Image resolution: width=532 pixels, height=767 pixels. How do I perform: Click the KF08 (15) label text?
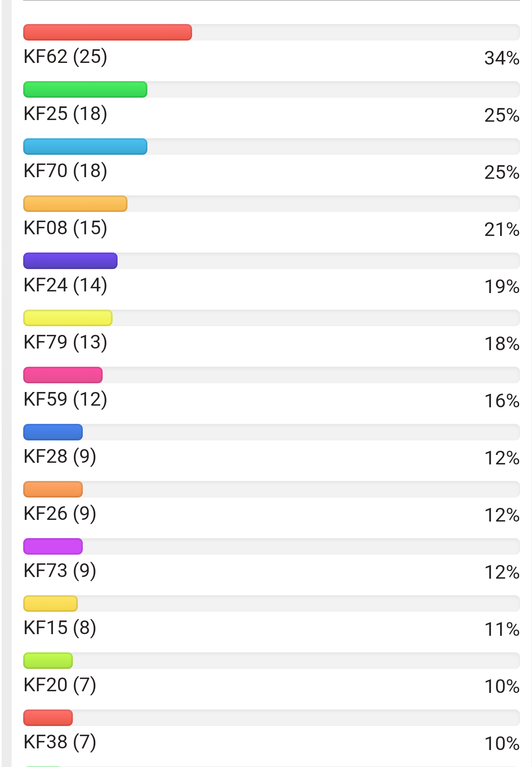tap(65, 228)
